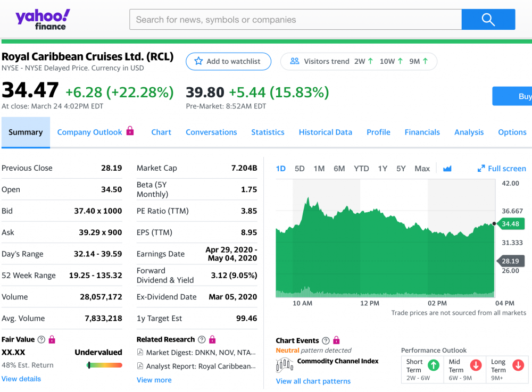Image resolution: width=532 pixels, height=392 pixels.
Task: Click the Mid Term red down arrow
Action: [x=476, y=365]
